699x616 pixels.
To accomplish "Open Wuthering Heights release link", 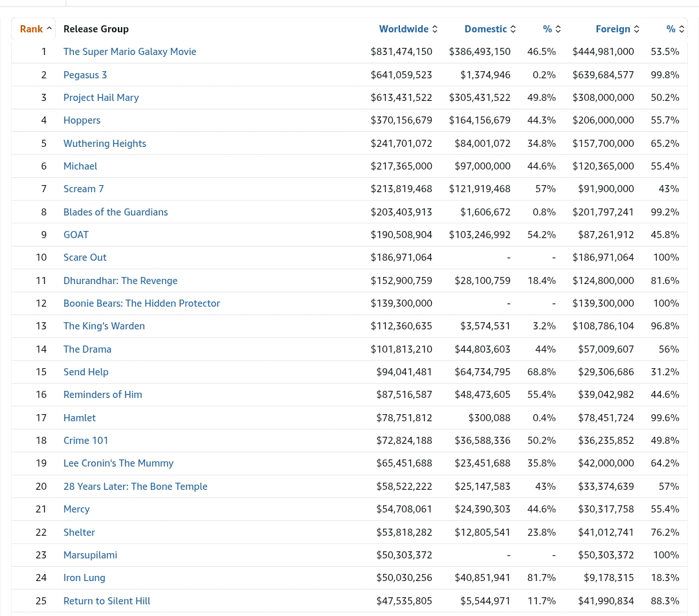I will coord(104,143).
